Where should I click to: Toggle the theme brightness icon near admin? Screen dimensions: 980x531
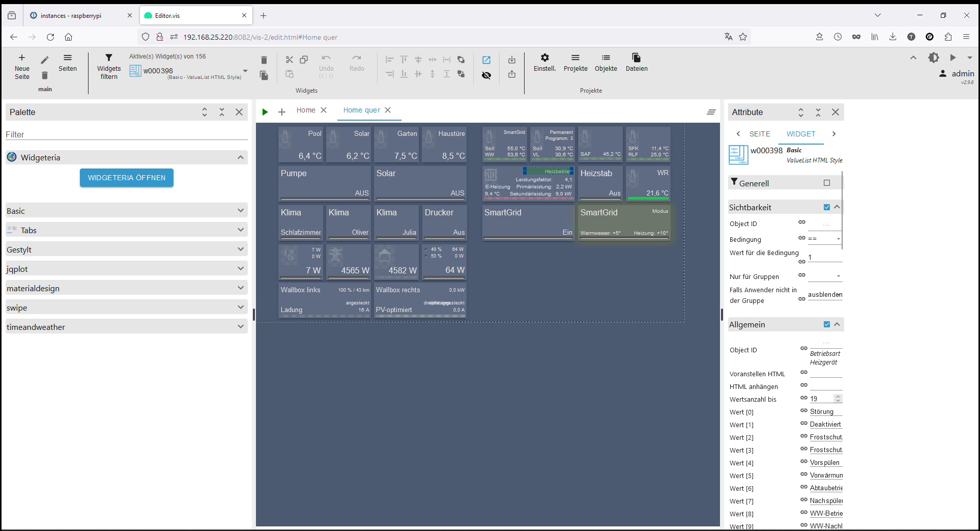coord(934,58)
